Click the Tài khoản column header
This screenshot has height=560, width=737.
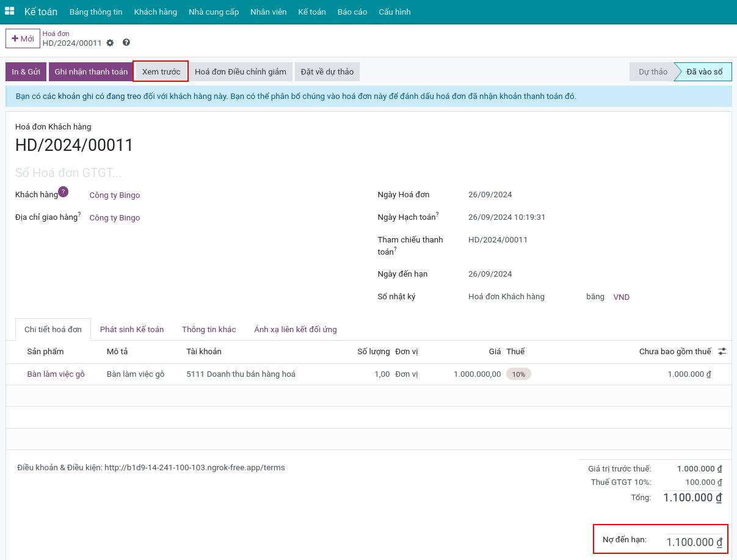click(x=204, y=351)
